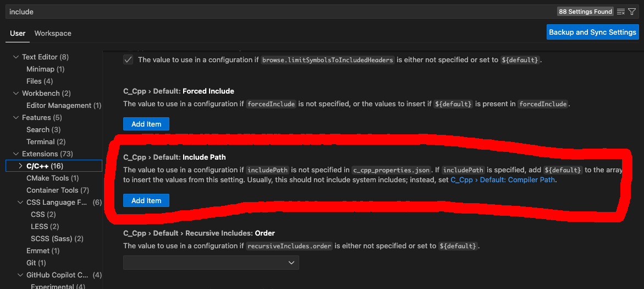Image resolution: width=644 pixels, height=289 pixels.
Task: Click the 'Include Path' setting title
Action: (x=204, y=157)
